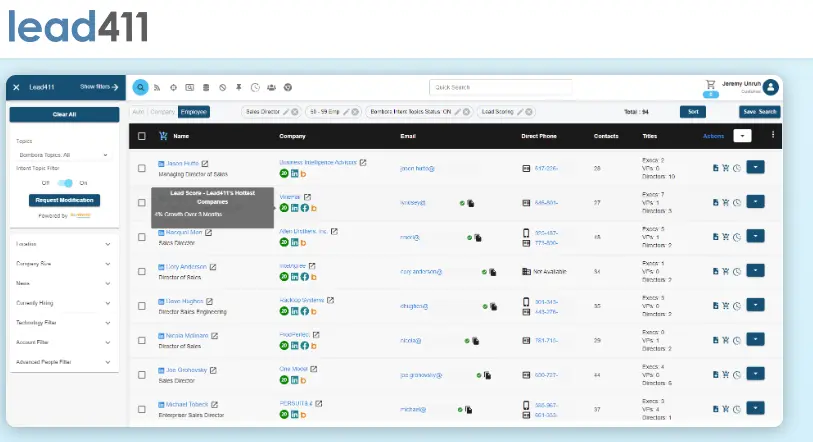Switch to the Company tab

tap(162, 112)
